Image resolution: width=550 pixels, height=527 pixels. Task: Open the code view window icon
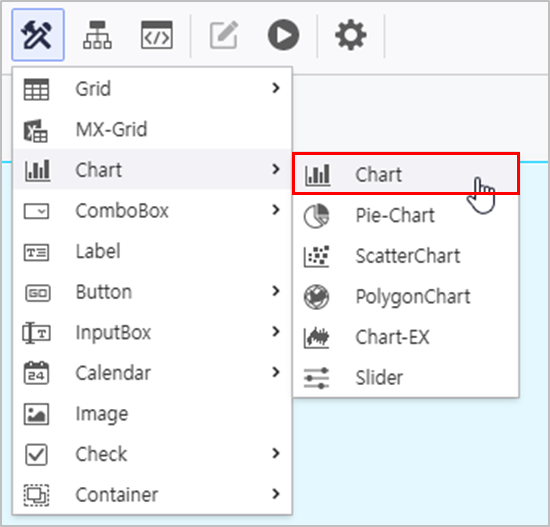click(156, 35)
